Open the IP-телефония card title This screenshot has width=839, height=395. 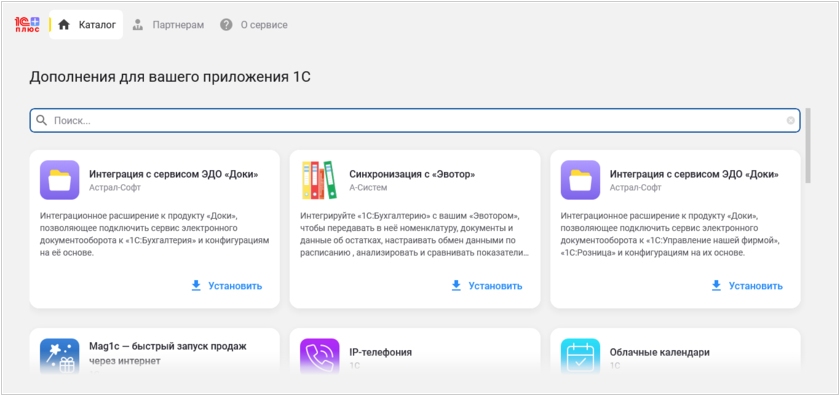(380, 352)
